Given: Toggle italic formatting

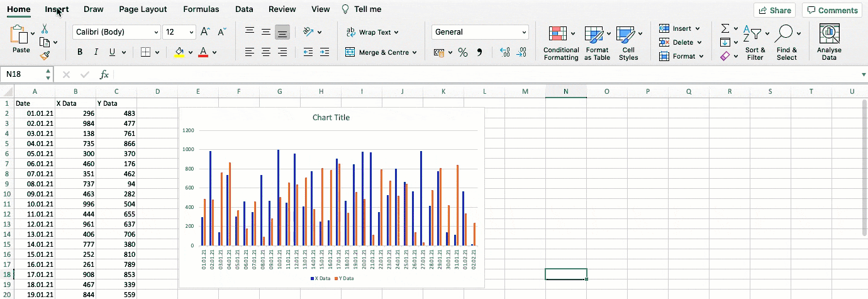Looking at the screenshot, I should (x=96, y=52).
